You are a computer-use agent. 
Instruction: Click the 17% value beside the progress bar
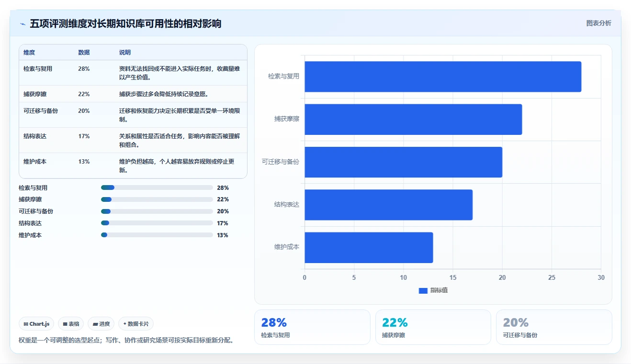tap(223, 223)
